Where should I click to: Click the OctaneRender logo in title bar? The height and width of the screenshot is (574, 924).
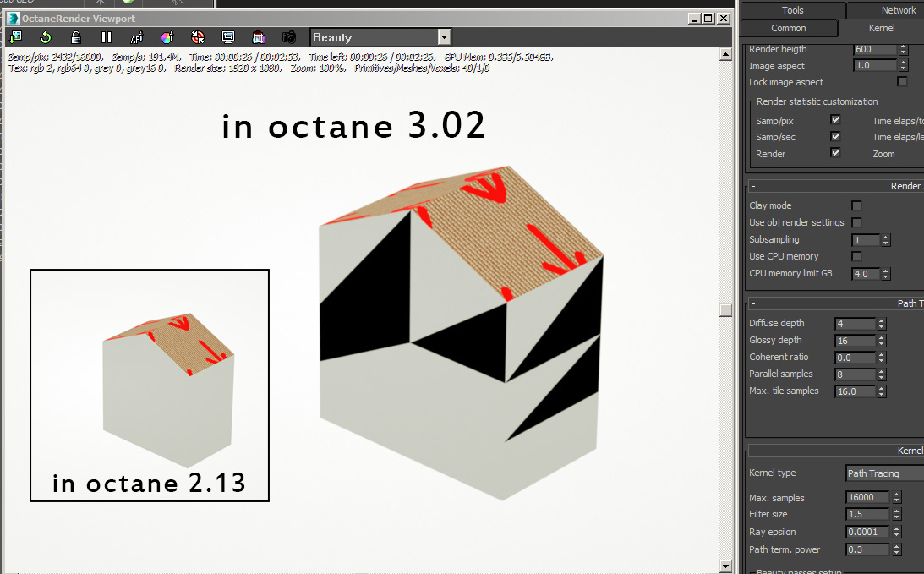pyautogui.click(x=14, y=19)
